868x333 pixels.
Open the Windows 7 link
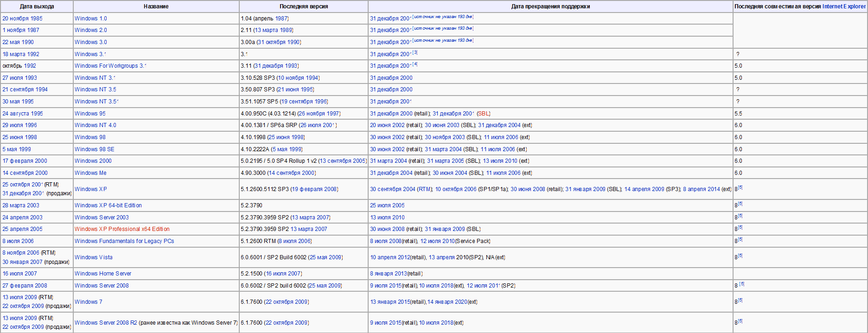(x=89, y=302)
